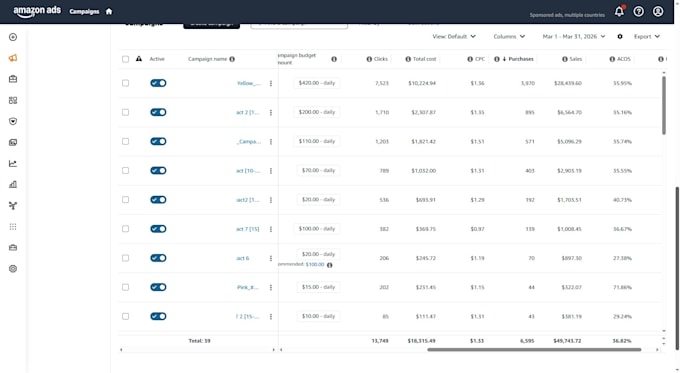Image resolution: width=680 pixels, height=373 pixels.
Task: Open the act 6 campaign link
Action: 243,258
